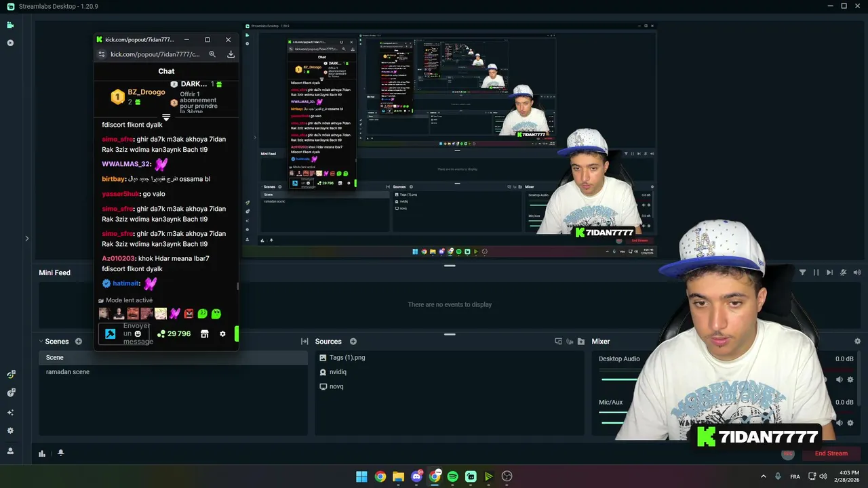This screenshot has height=488, width=868.
Task: Toggle selective recording icon in Sources header
Action: 570,342
